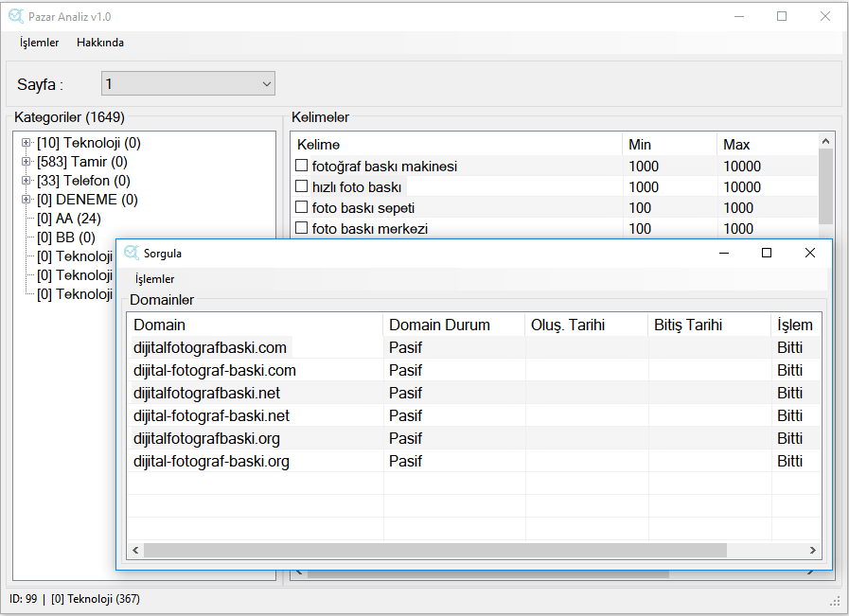Click the Oluş. Tarihi column header
Image resolution: width=849 pixels, height=616 pixels.
click(x=587, y=325)
